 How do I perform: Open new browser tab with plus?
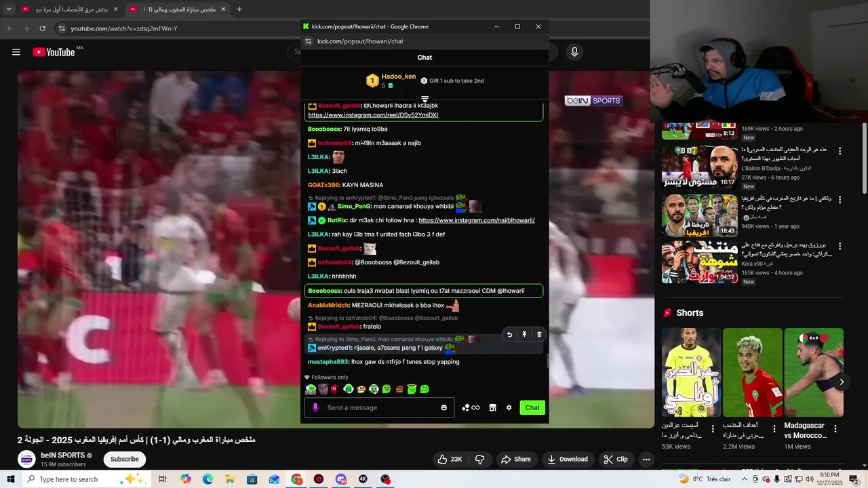(x=239, y=9)
